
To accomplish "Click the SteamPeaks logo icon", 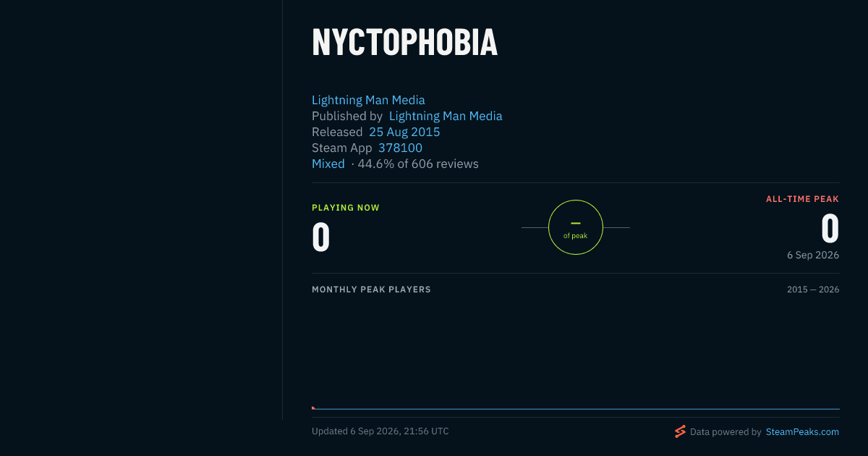I will [680, 431].
